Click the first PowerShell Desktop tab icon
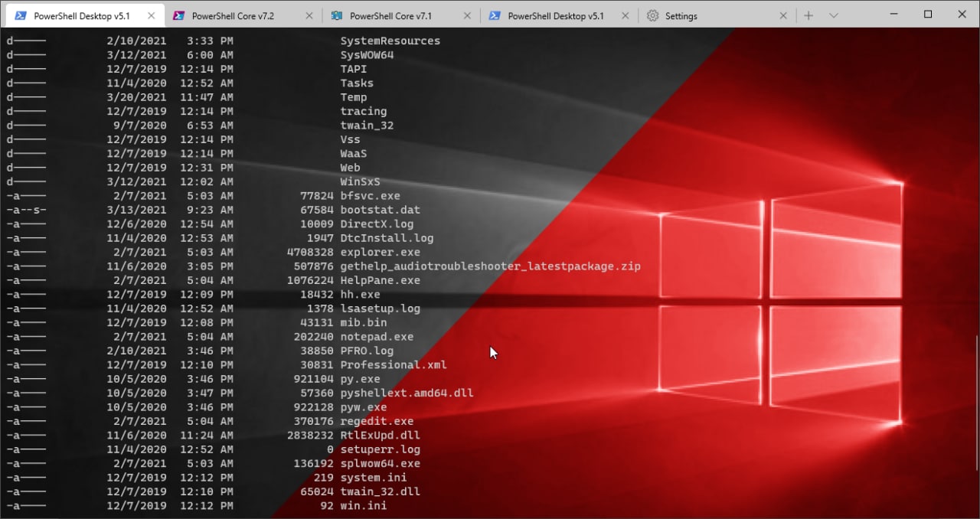 (21, 16)
